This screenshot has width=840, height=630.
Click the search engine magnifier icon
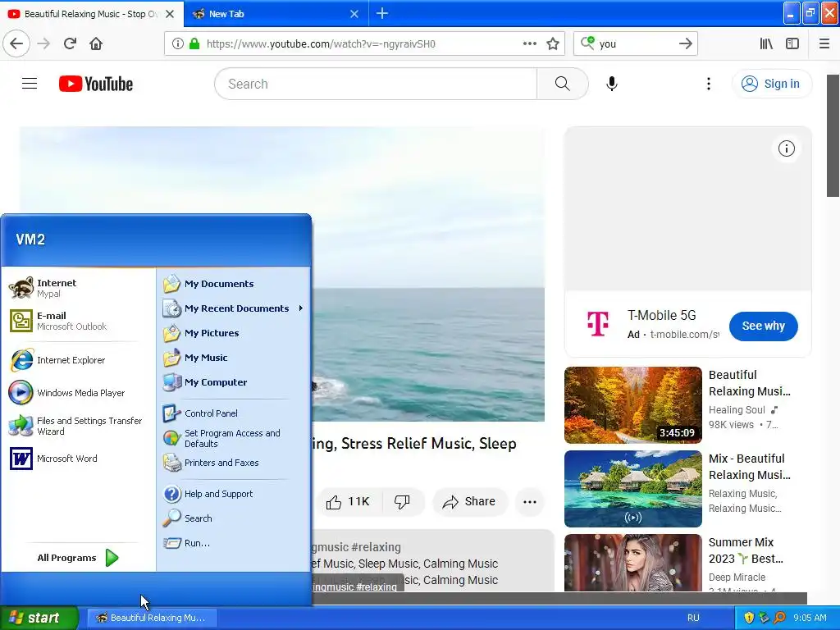point(587,43)
